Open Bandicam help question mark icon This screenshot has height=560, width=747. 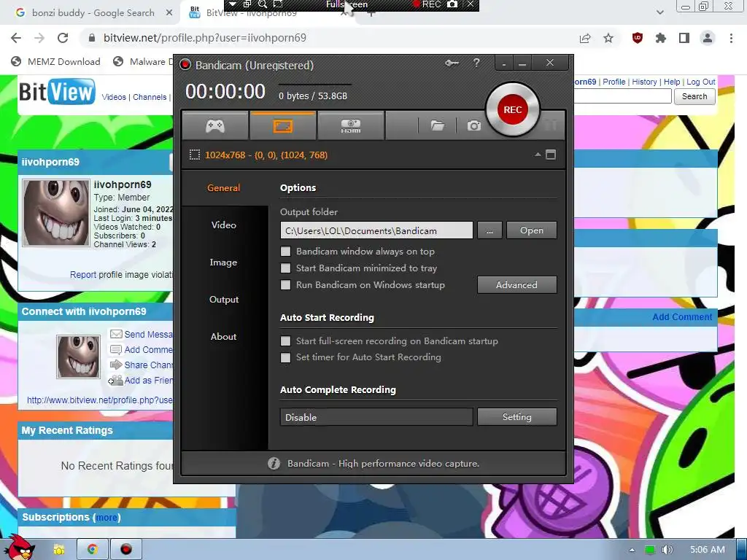pyautogui.click(x=476, y=63)
